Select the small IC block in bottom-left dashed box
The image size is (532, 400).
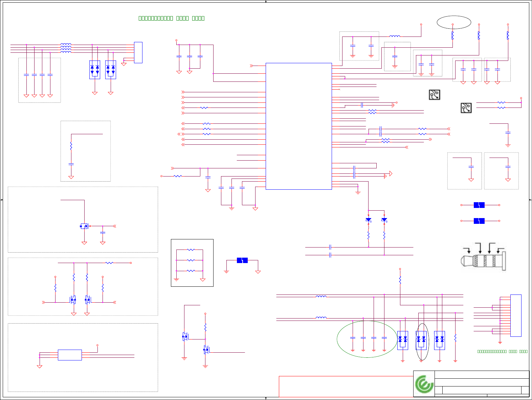click(70, 355)
